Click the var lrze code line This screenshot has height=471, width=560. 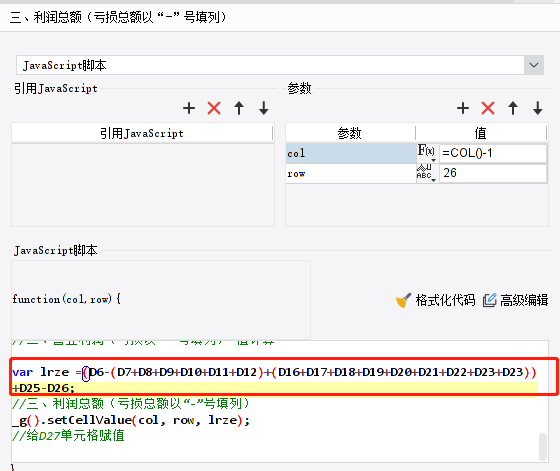(274, 372)
